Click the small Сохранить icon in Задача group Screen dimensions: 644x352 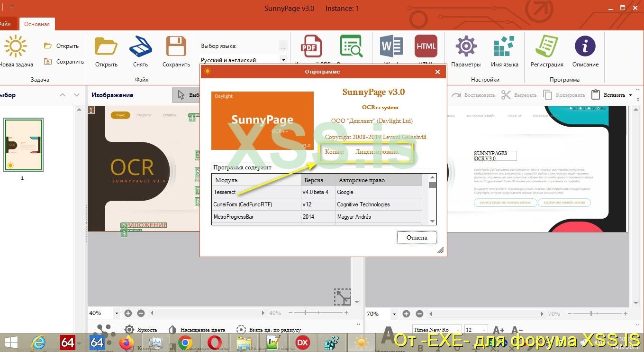[47, 61]
